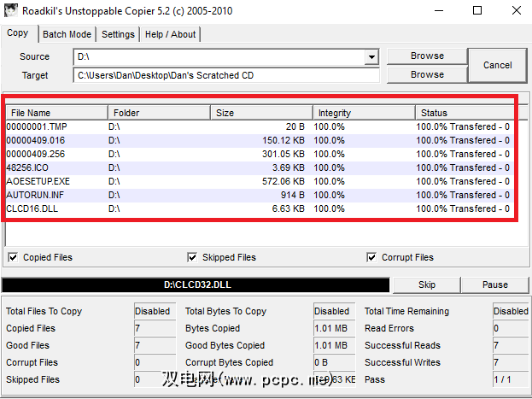Click the Copied Files count value 7
Image resolution: width=532 pixels, height=399 pixels.
point(155,328)
